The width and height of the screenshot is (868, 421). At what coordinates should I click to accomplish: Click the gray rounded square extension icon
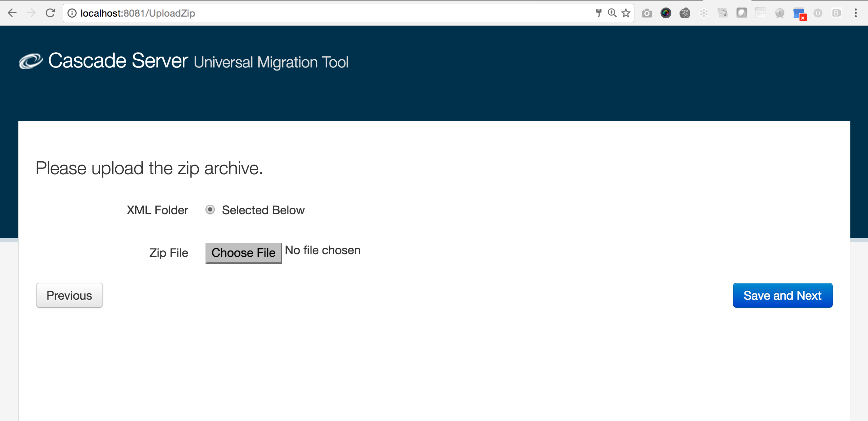742,13
